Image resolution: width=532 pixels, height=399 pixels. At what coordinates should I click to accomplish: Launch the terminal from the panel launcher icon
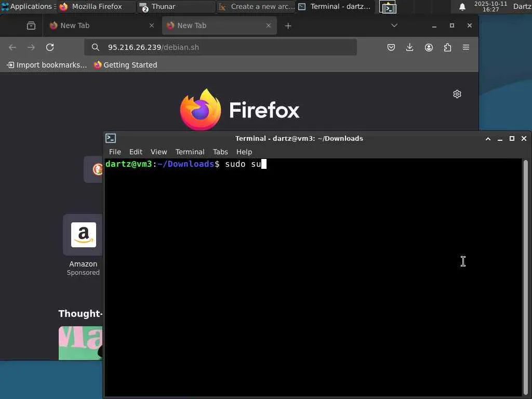coord(388,7)
